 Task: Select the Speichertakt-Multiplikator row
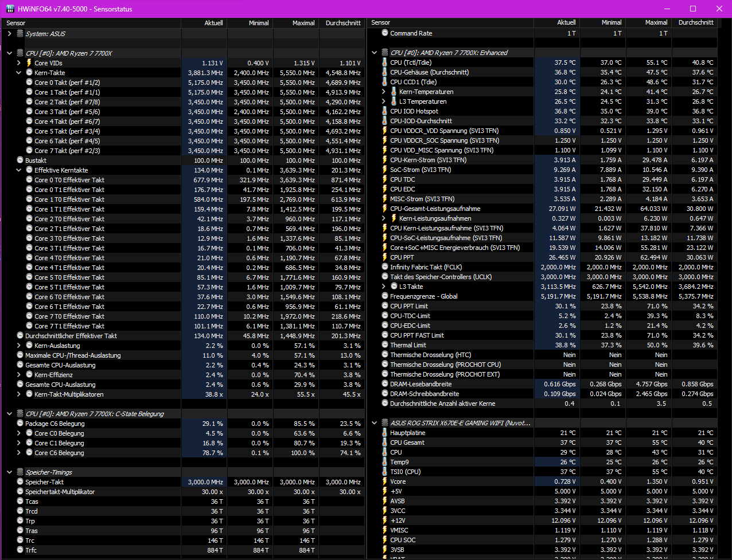pos(184,492)
